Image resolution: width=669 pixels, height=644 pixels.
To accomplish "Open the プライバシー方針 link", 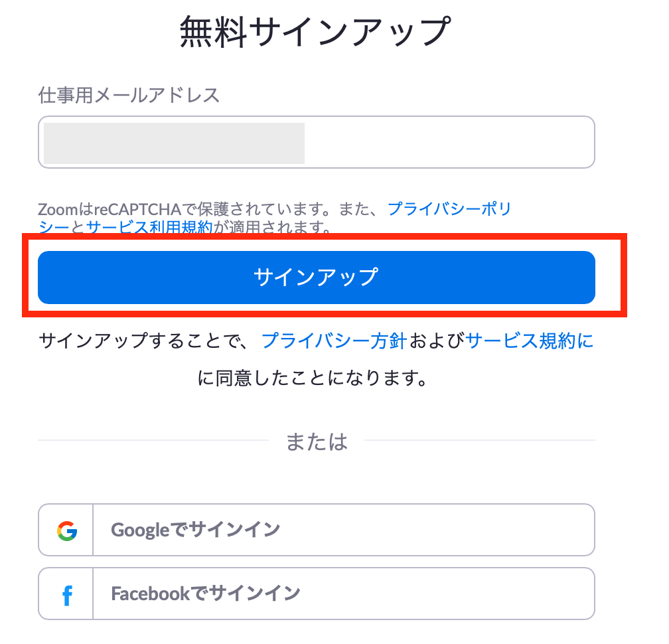I will [x=334, y=341].
